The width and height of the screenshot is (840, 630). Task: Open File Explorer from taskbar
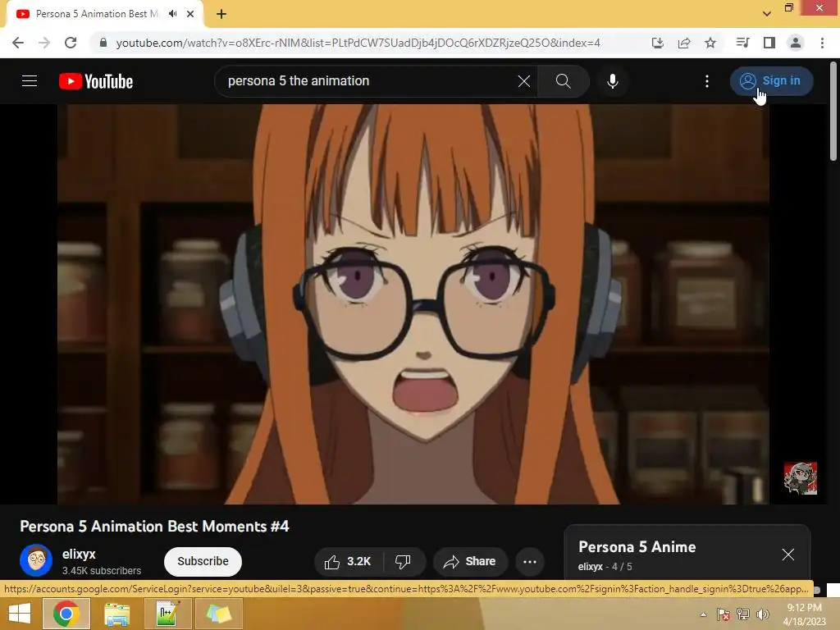[x=116, y=614]
